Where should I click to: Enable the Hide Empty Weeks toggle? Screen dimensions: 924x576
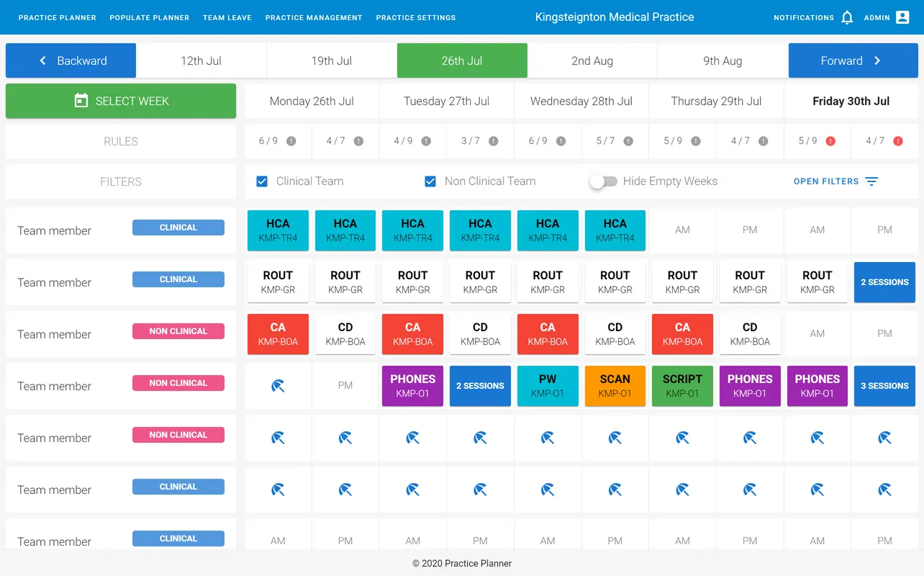[603, 181]
